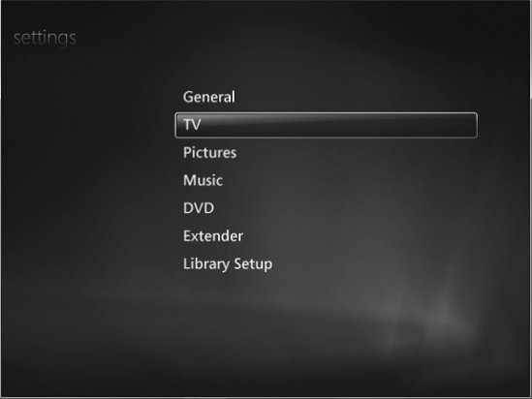Select the highlighted TV menu entry
This screenshot has width=532, height=399.
point(326,125)
